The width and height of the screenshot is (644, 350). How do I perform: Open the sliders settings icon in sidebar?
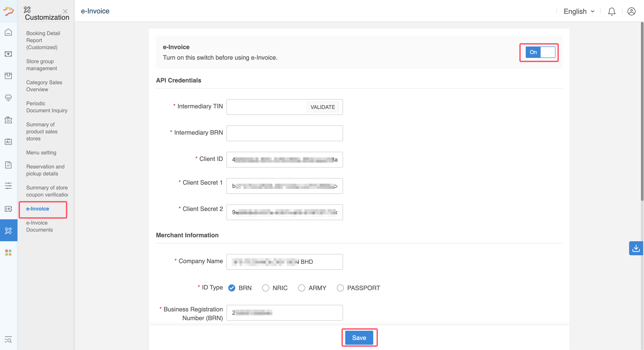point(9,186)
